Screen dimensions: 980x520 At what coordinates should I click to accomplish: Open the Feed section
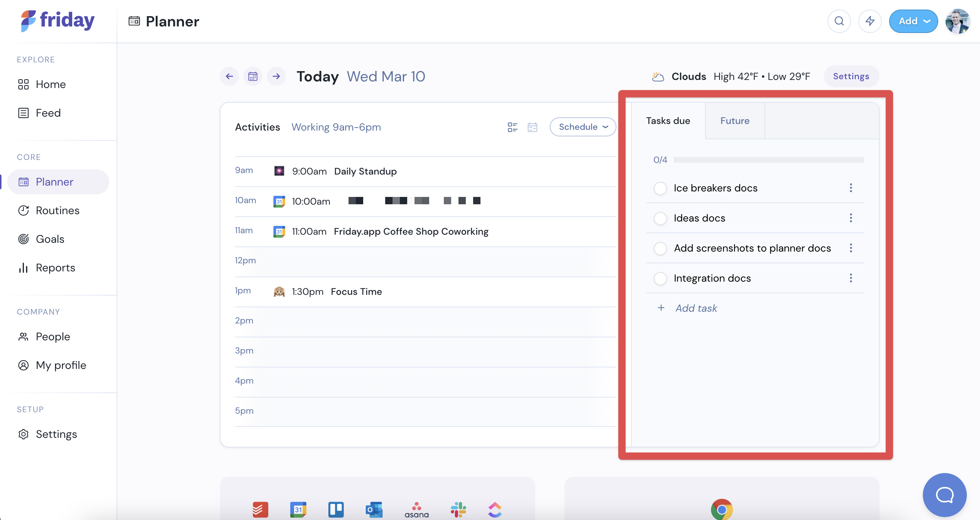(48, 113)
